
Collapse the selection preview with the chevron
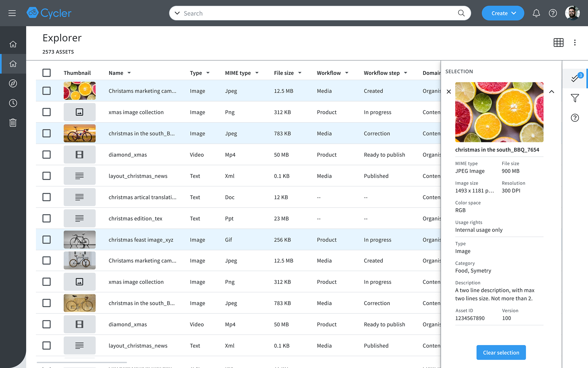pyautogui.click(x=552, y=92)
